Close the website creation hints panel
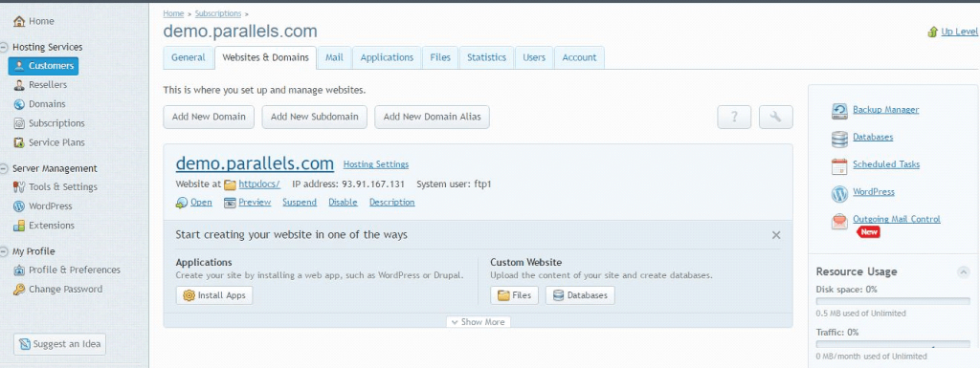The width and height of the screenshot is (980, 368). point(776,235)
